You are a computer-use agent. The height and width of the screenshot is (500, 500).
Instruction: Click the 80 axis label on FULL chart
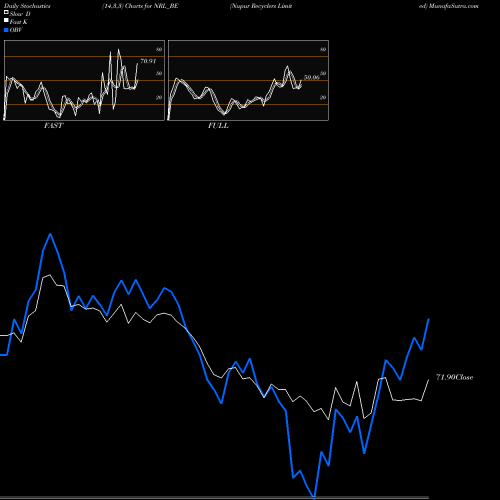click(x=323, y=49)
